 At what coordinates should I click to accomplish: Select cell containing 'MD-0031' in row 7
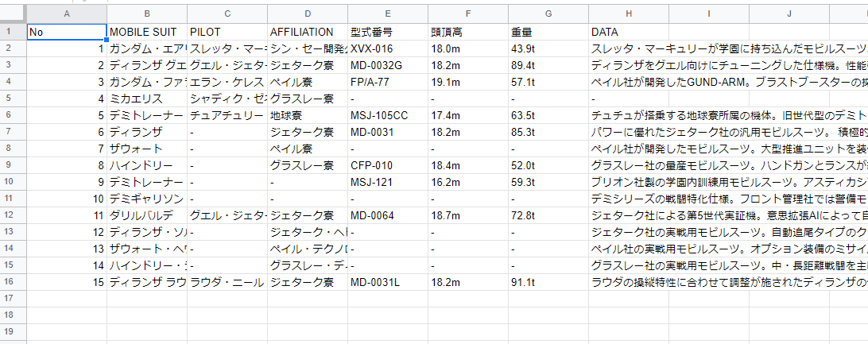(x=388, y=132)
